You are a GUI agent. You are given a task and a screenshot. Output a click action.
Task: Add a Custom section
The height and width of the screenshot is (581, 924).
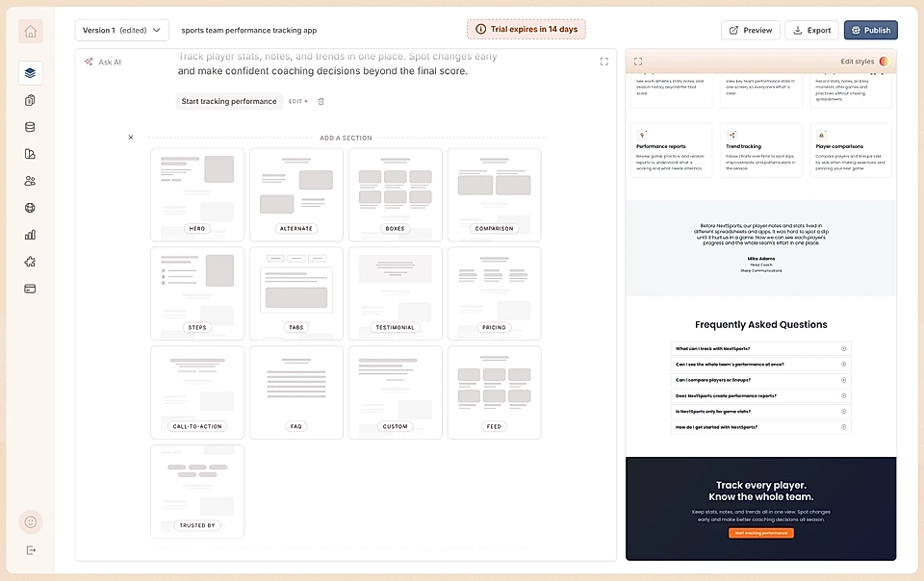[x=396, y=392]
